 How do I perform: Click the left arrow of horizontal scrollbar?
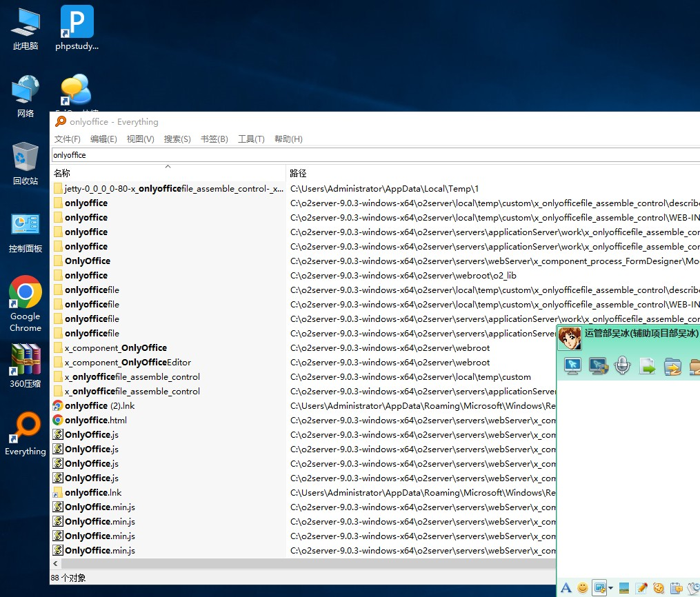point(55,563)
